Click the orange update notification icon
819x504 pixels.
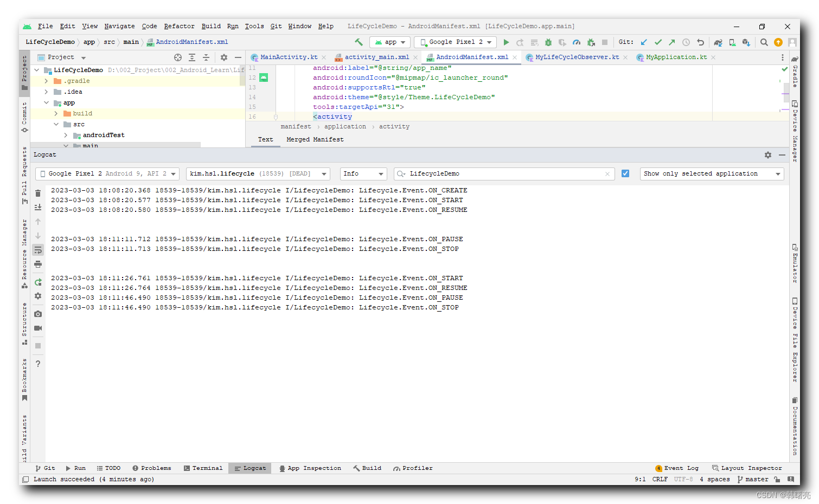[778, 42]
